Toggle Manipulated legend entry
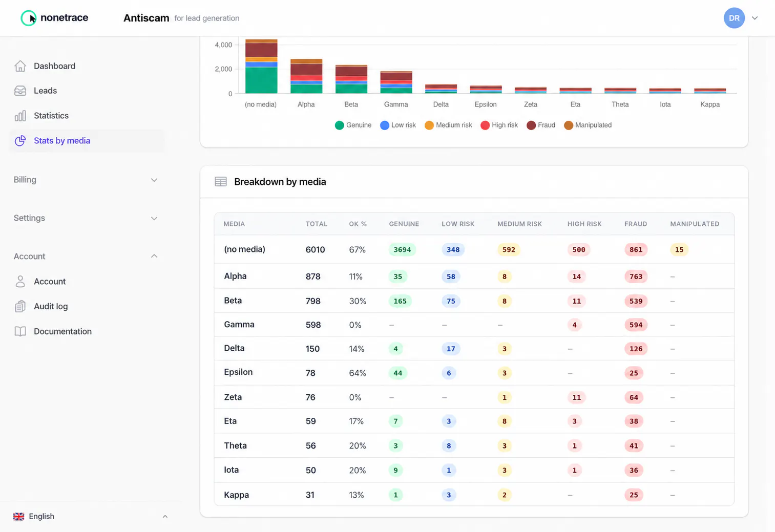 pyautogui.click(x=588, y=125)
